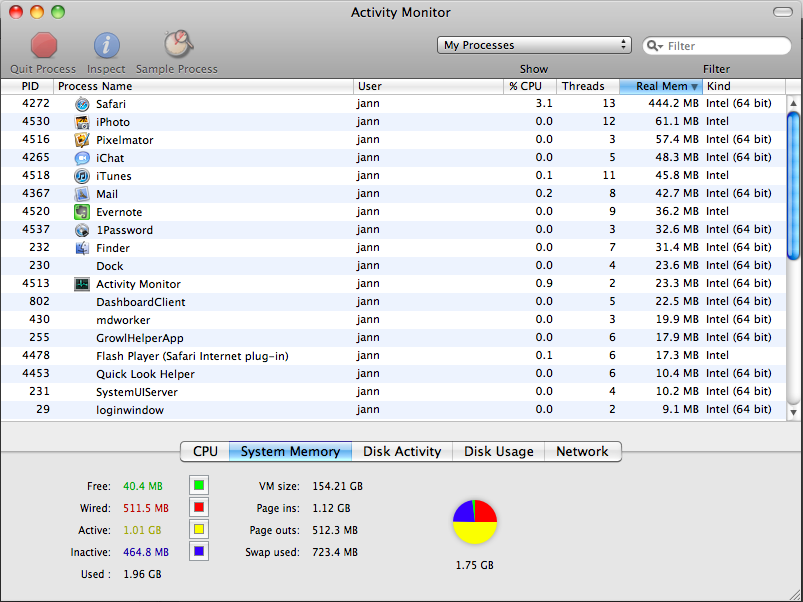803x602 pixels.
Task: Click the toolbar toggle pill button
Action: click(x=783, y=12)
